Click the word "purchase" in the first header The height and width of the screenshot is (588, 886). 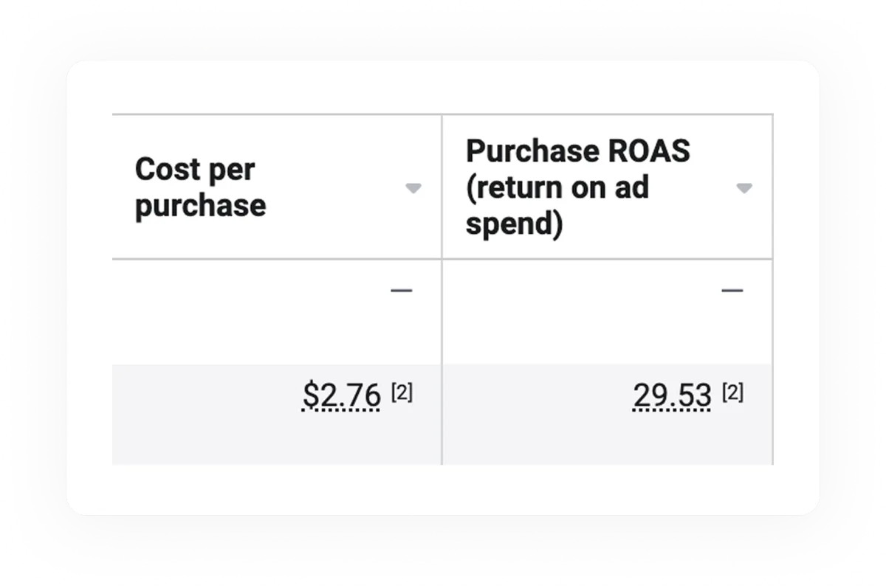coord(200,206)
